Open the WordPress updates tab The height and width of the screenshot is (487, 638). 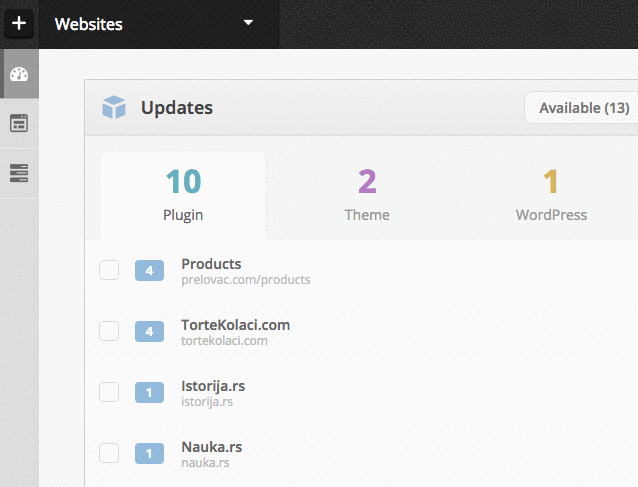(x=551, y=195)
